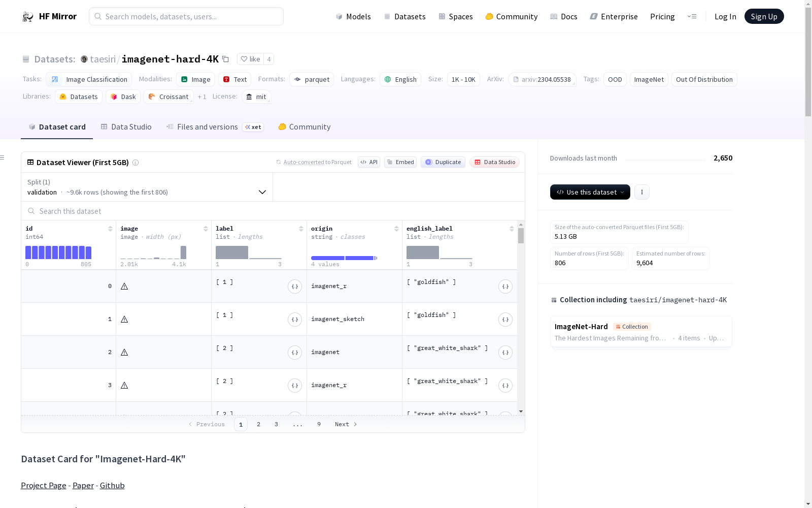Click the id column histogram range
The height and width of the screenshot is (508, 812).
(x=58, y=252)
